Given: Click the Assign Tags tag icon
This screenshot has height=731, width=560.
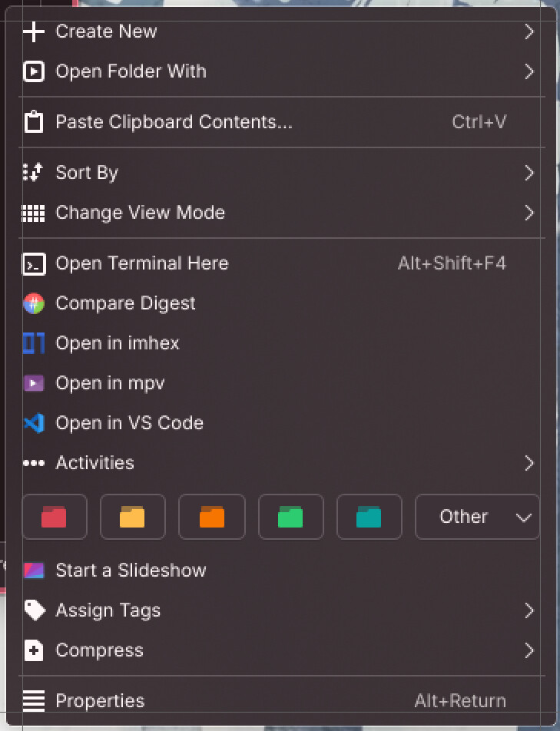Looking at the screenshot, I should (x=34, y=610).
